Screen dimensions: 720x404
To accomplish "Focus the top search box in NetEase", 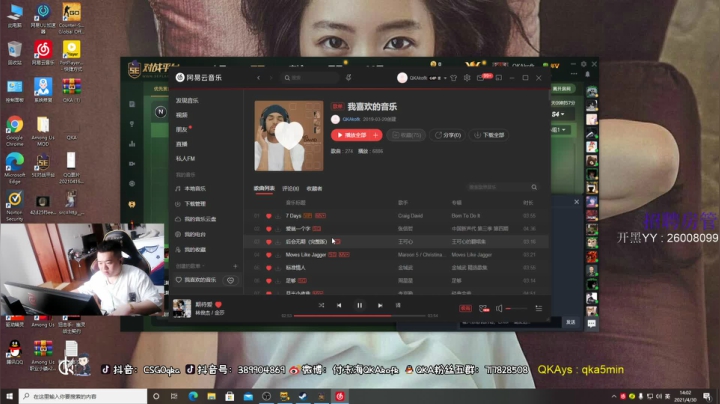I will tap(310, 78).
